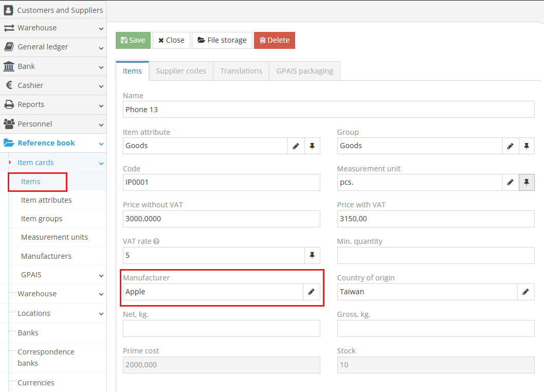Open the Country of origin pencil editor
Image resolution: width=544 pixels, height=392 pixels.
click(x=526, y=292)
